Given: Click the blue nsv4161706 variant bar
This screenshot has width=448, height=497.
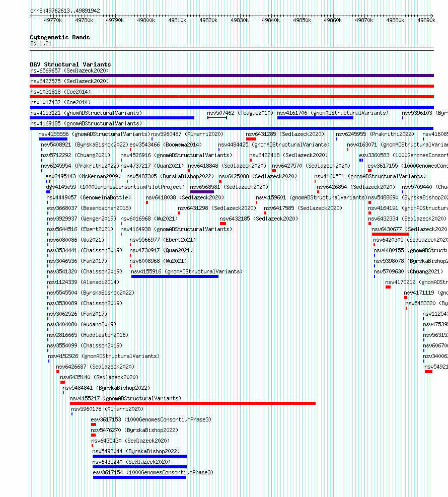Looking at the screenshot, I should coord(315,118).
